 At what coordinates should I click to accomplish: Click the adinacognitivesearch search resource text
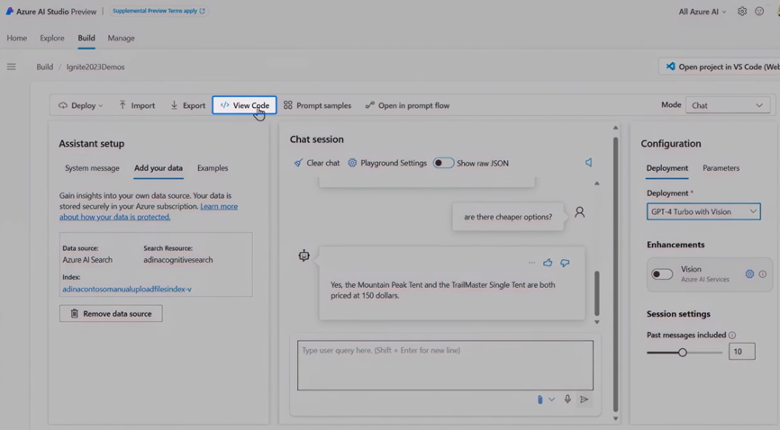[178, 260]
